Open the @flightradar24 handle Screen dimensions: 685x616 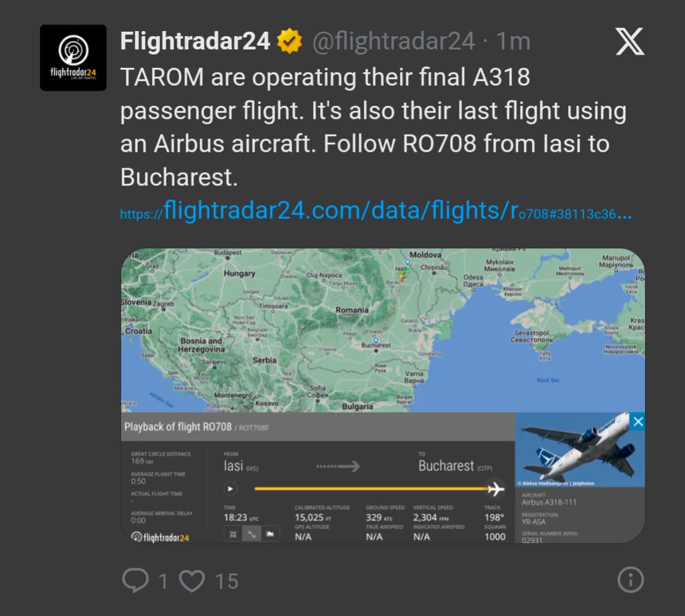394,42
